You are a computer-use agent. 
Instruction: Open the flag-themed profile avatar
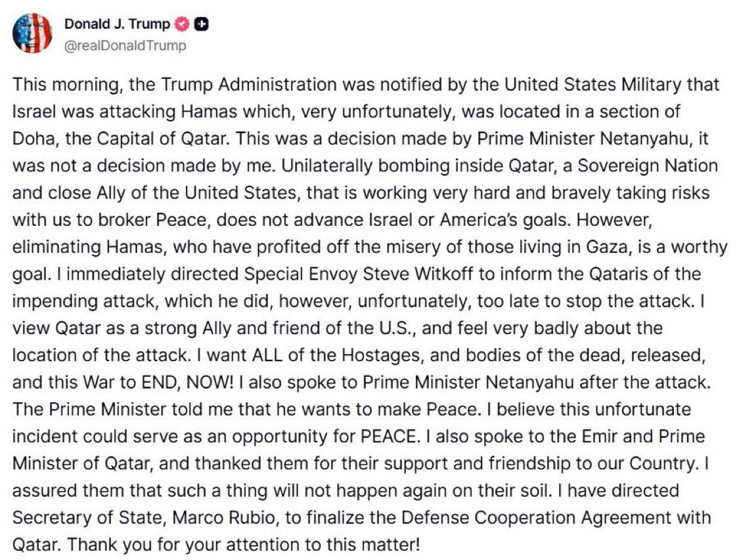(x=32, y=33)
